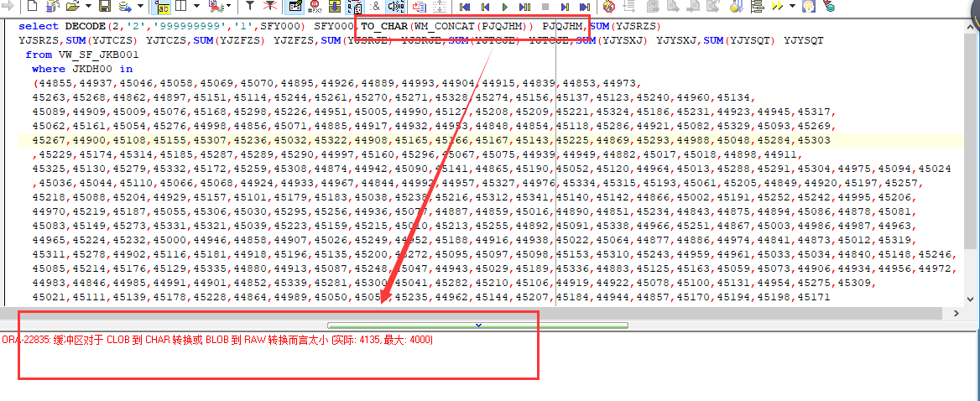Toggle the highlighted 'ab' syntax highlighting button
This screenshot has width=980, height=401.
163,6
